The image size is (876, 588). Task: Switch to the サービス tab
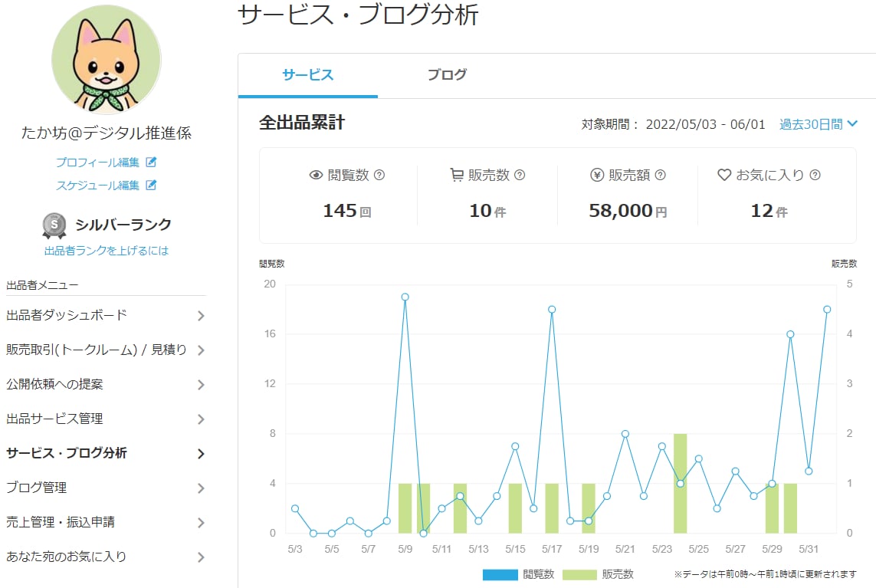(x=308, y=75)
